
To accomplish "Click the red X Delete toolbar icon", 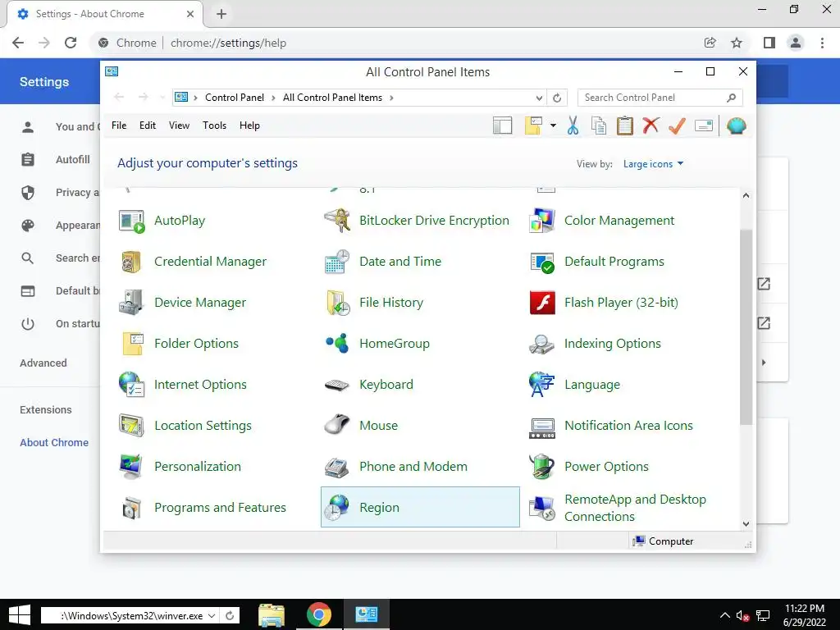I will [x=651, y=126].
